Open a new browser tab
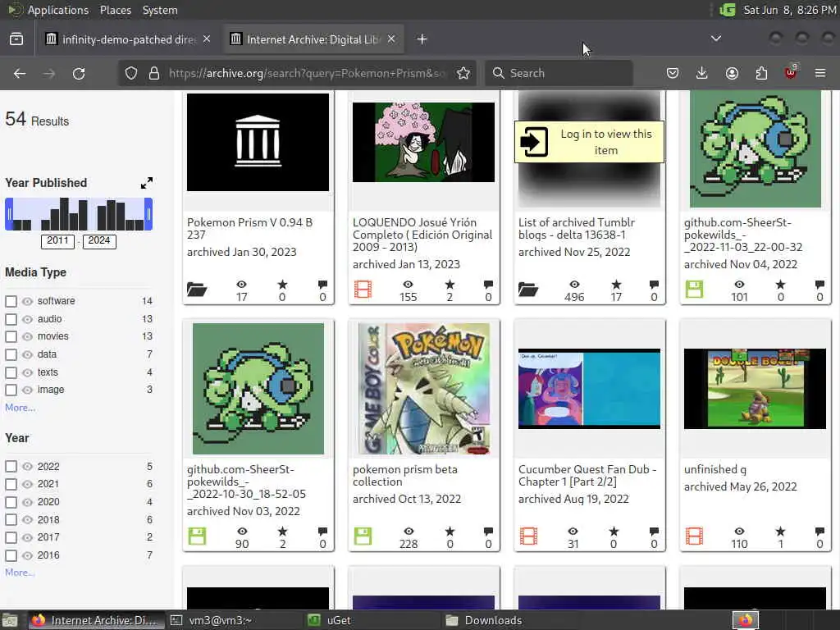The height and width of the screenshot is (630, 840). (x=422, y=39)
